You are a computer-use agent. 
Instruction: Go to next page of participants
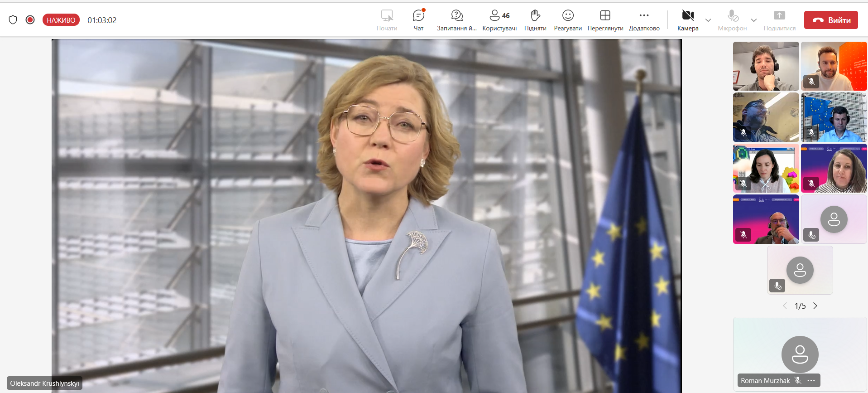815,306
